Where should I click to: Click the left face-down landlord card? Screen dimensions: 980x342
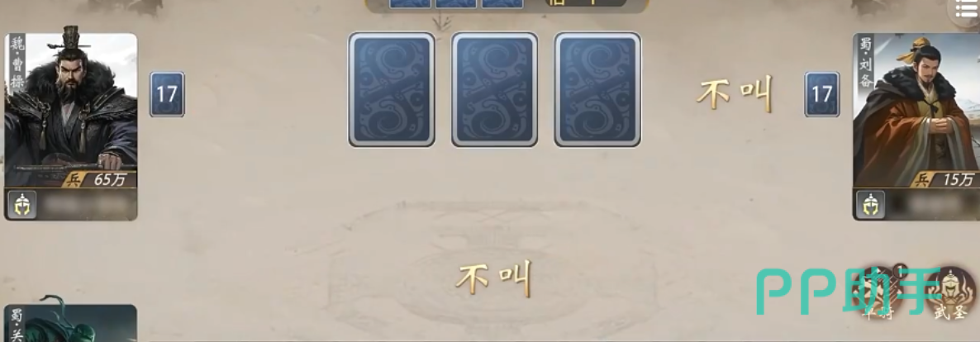[x=391, y=89]
